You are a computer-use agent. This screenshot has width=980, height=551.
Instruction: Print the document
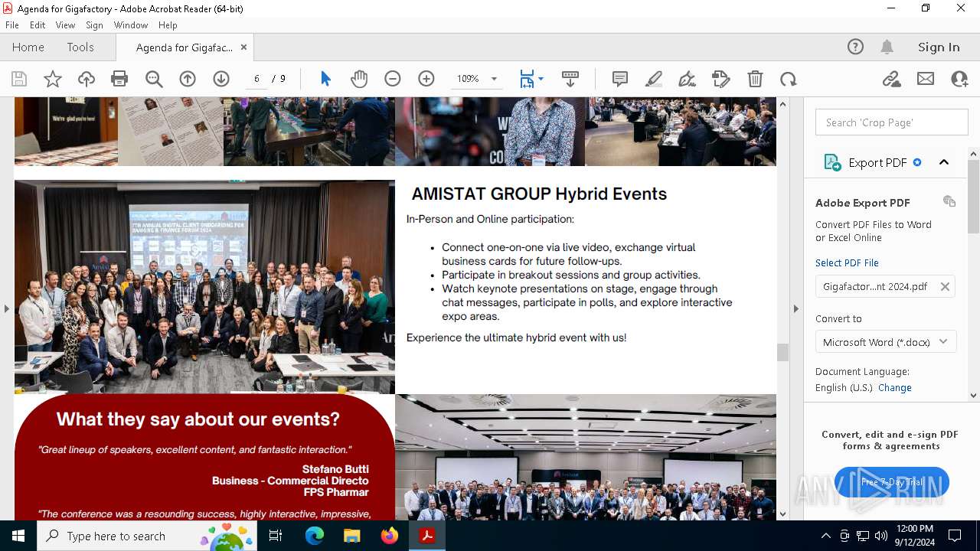[119, 79]
